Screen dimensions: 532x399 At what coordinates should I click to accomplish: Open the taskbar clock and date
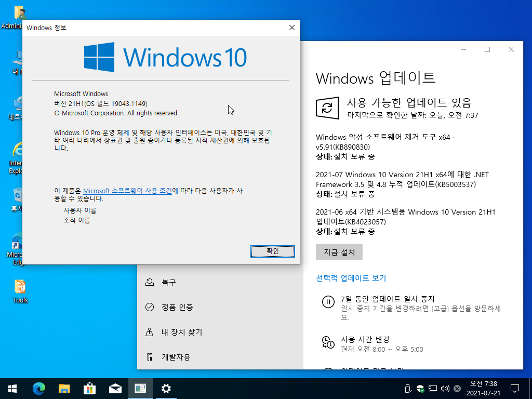[x=483, y=389]
